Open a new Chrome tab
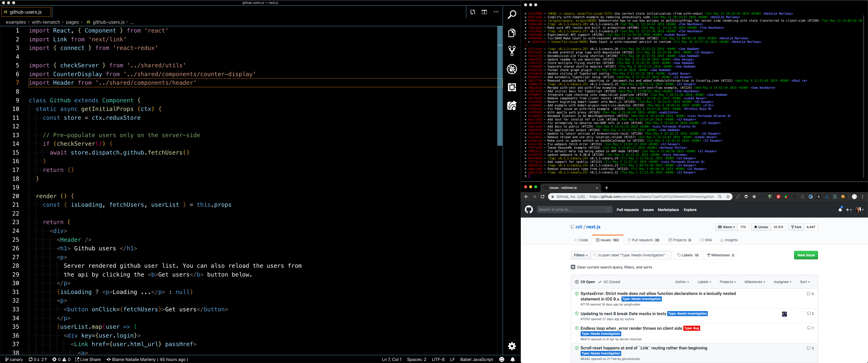Screen dimensions: 868x363 (607, 188)
